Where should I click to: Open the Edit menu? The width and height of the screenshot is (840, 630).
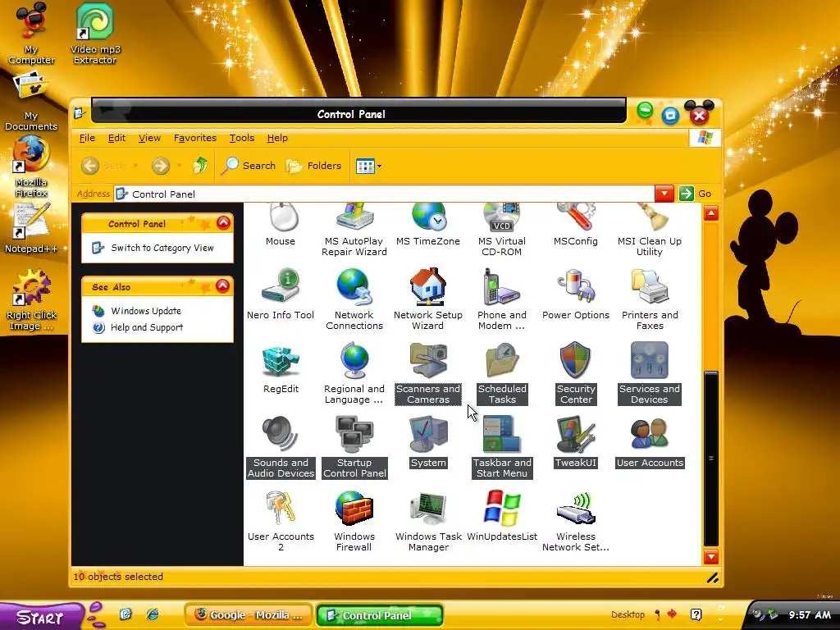click(x=116, y=138)
